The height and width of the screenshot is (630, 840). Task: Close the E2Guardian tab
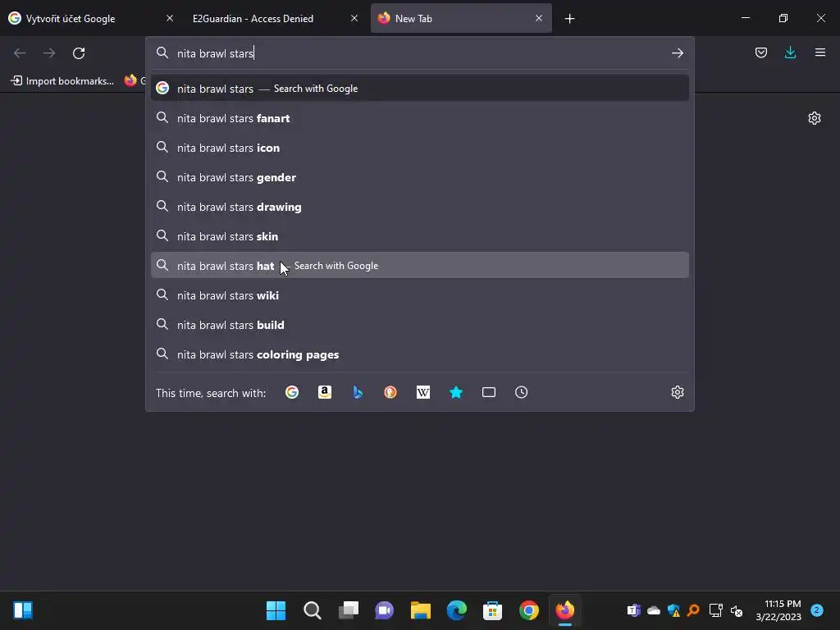354,19
